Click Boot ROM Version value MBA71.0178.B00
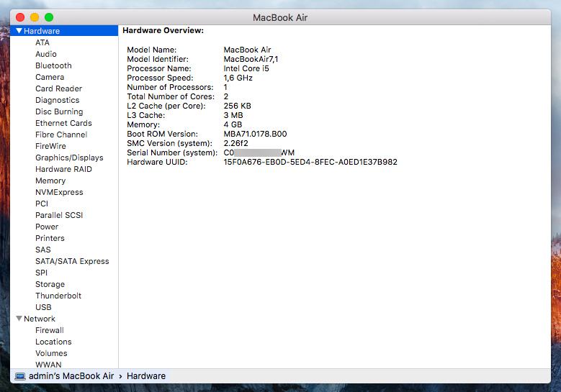This screenshot has width=561, height=392. pyautogui.click(x=255, y=134)
